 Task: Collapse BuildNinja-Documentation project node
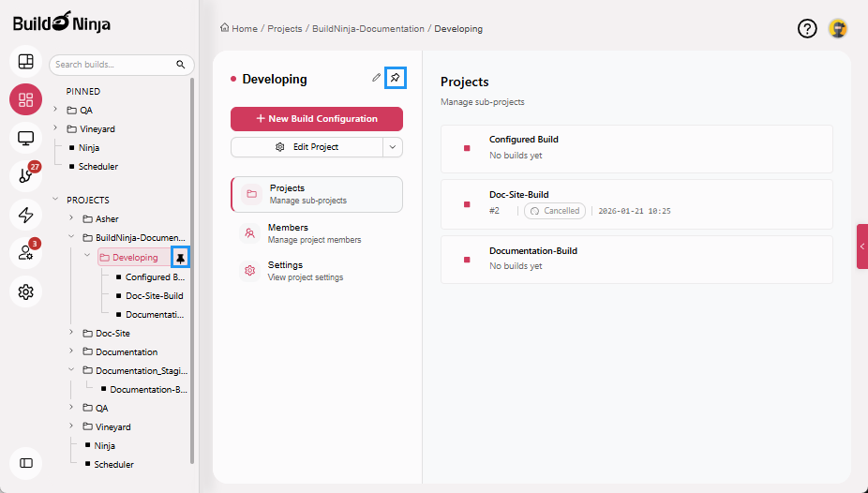[x=71, y=237]
